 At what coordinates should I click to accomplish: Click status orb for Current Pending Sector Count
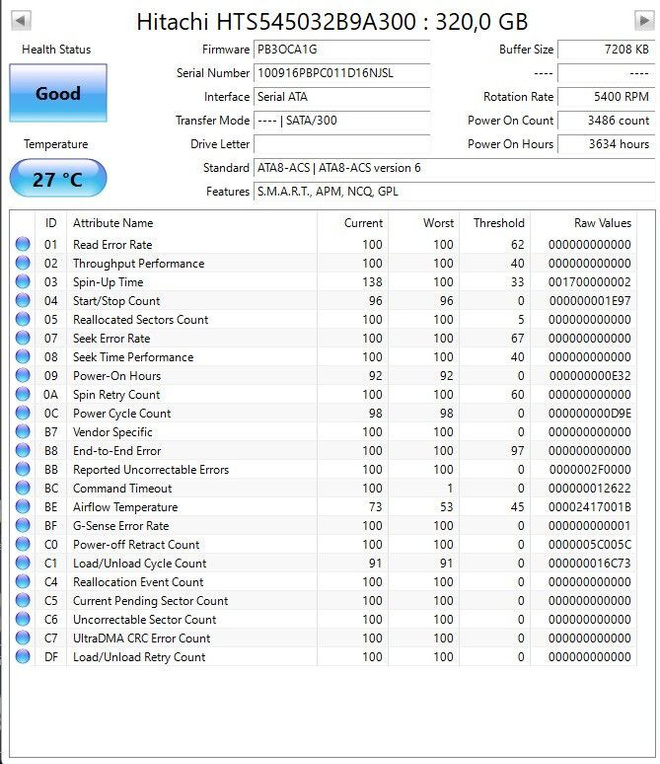coord(22,601)
